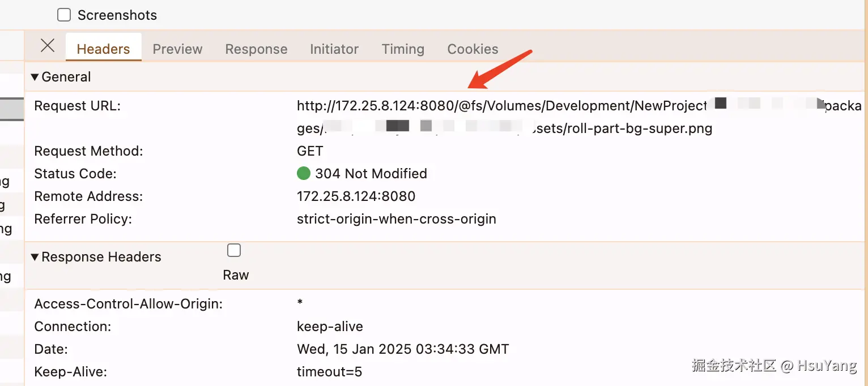Viewport: 868px width, 386px height.
Task: Collapse the General section
Action: coord(35,77)
